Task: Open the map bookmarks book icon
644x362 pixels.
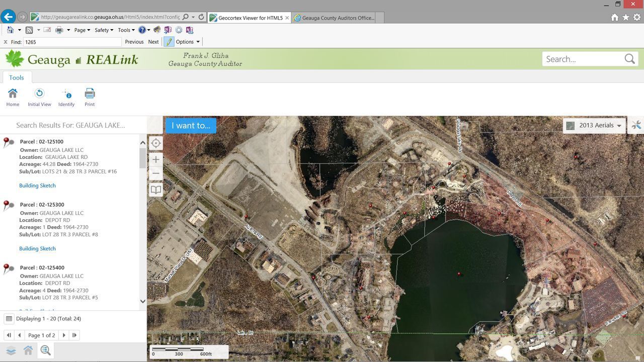Action: coord(156,190)
